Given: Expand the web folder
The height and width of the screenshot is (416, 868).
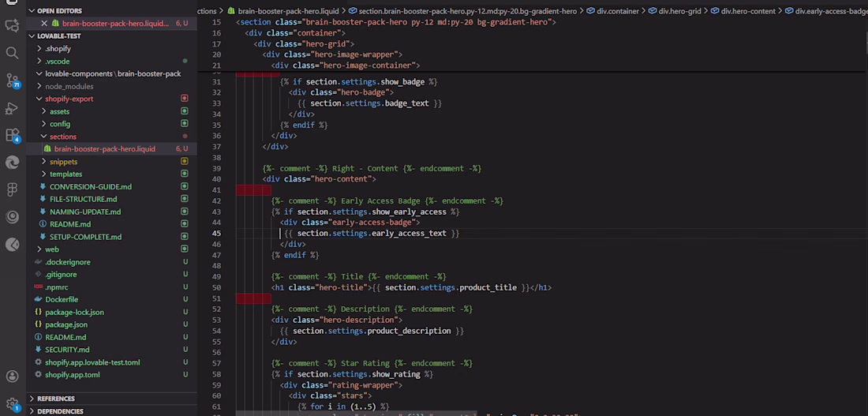Looking at the screenshot, I should (x=39, y=249).
